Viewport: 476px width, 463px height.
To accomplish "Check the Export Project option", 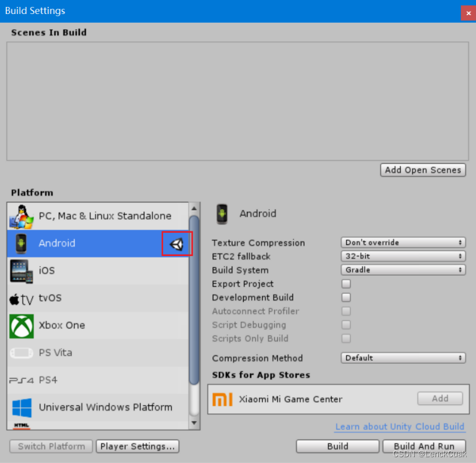I will pyautogui.click(x=346, y=283).
